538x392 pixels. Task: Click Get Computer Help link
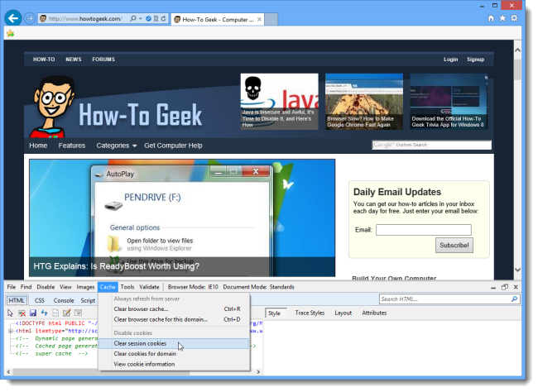tap(173, 146)
